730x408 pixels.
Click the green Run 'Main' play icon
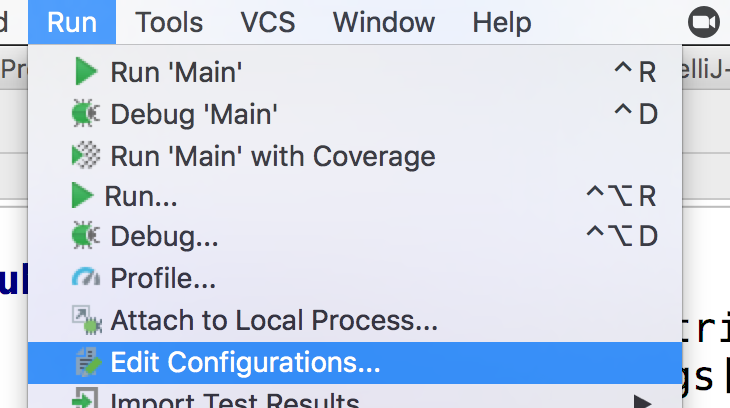click(x=86, y=71)
